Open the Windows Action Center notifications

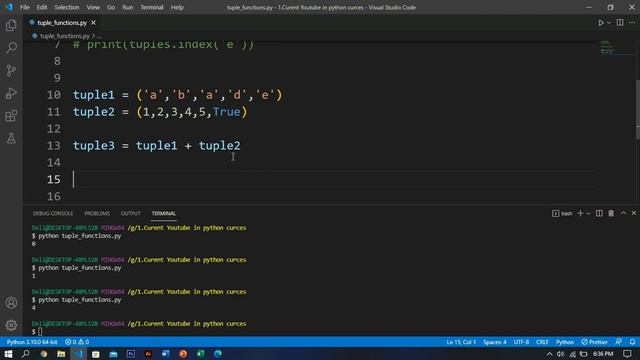pyautogui.click(x=627, y=354)
